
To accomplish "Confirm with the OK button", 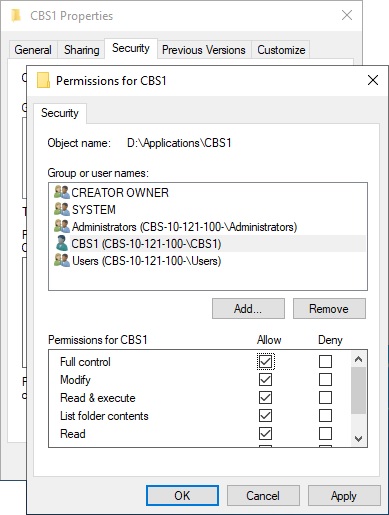I will pos(182,495).
